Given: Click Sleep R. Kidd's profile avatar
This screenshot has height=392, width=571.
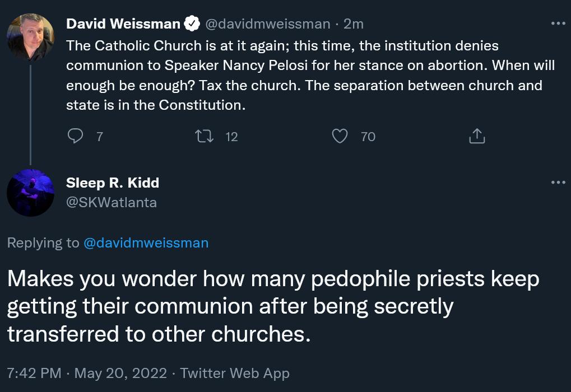Looking at the screenshot, I should (x=31, y=193).
